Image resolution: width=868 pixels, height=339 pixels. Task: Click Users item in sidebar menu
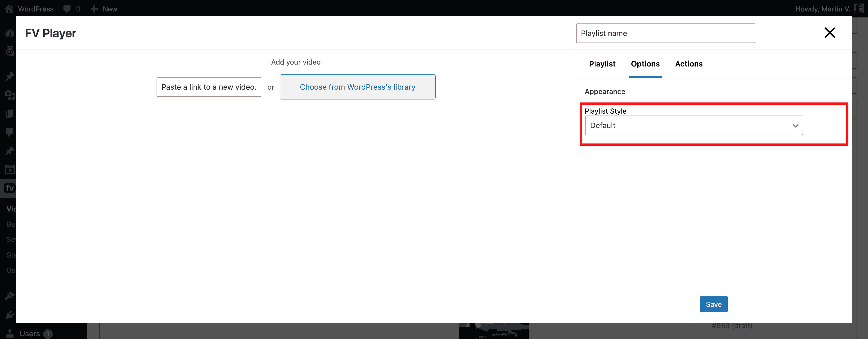(30, 333)
